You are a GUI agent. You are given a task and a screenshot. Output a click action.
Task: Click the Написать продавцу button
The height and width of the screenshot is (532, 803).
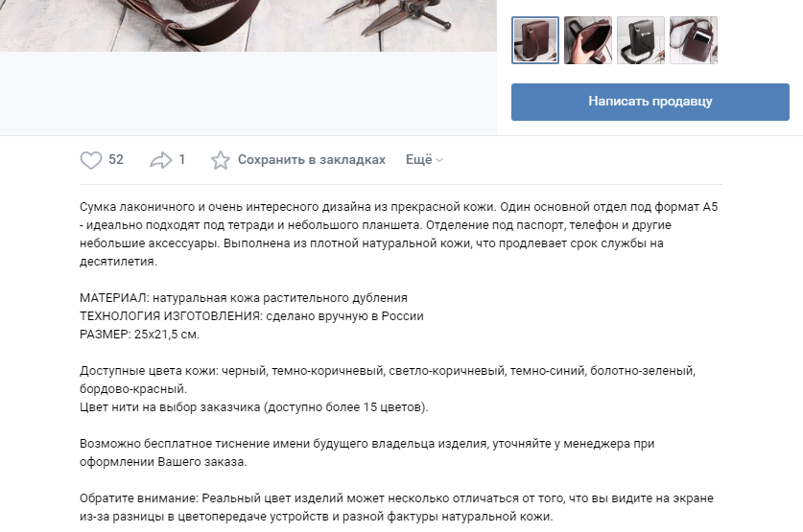pos(649,102)
